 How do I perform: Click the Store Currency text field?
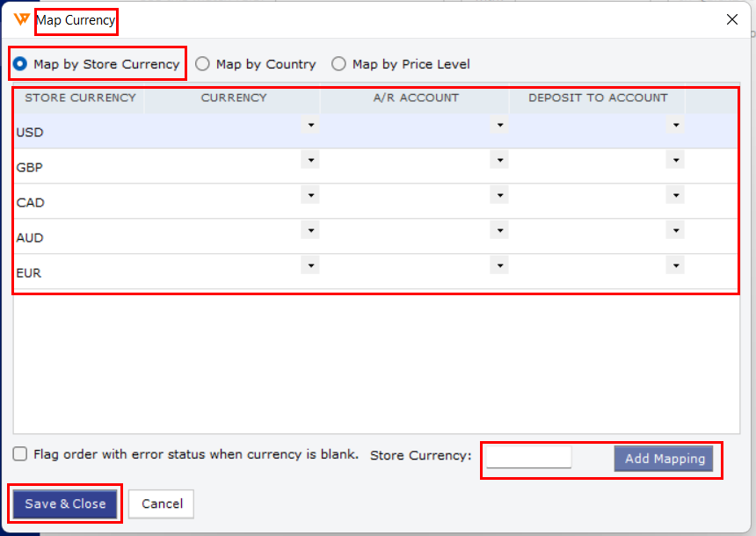[528, 457]
